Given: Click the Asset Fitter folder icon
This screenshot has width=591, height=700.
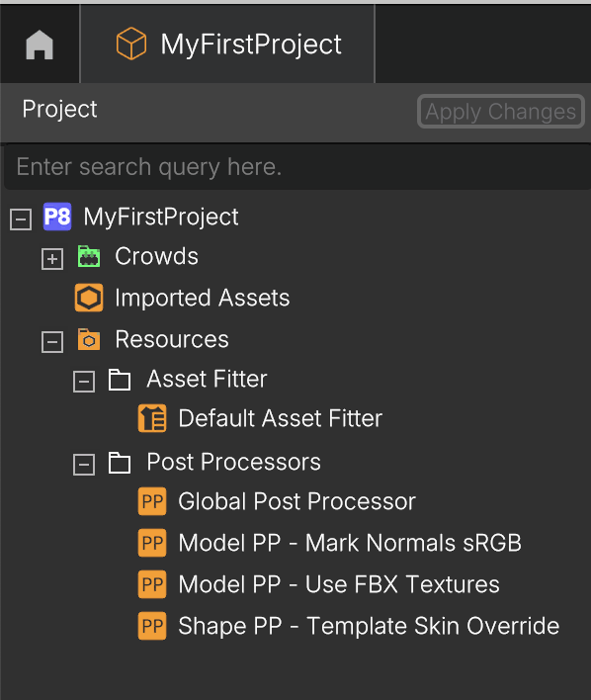Looking at the screenshot, I should tap(120, 380).
